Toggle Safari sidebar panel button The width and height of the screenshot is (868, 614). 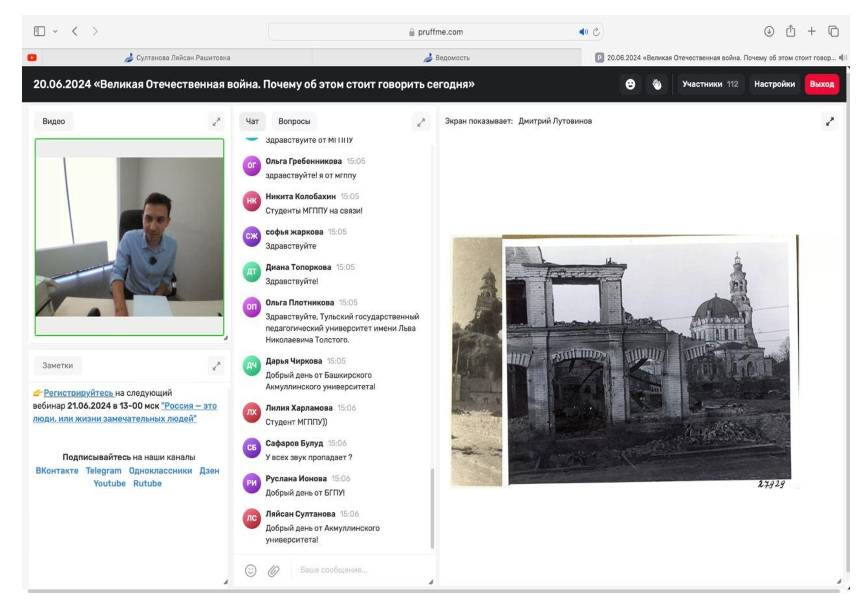[x=39, y=32]
